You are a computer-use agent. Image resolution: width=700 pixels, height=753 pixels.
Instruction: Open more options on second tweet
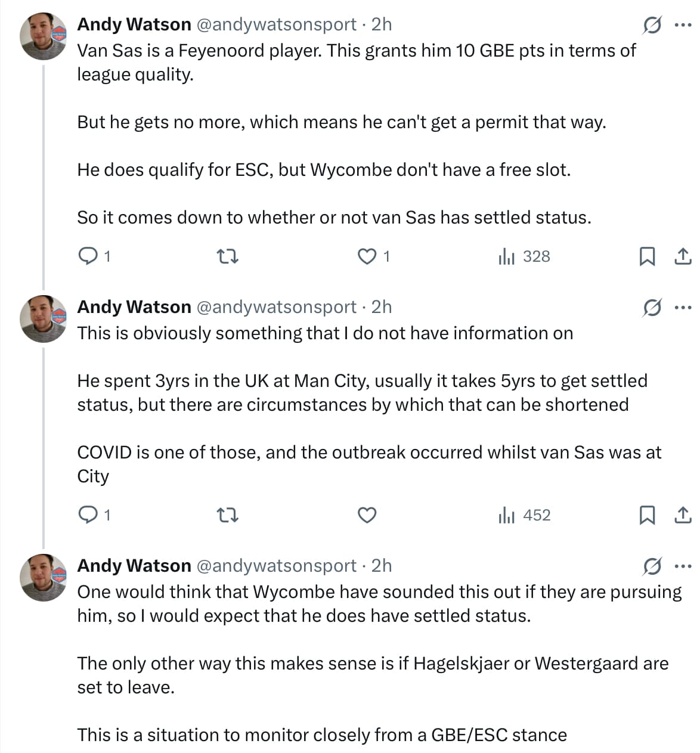tap(682, 308)
